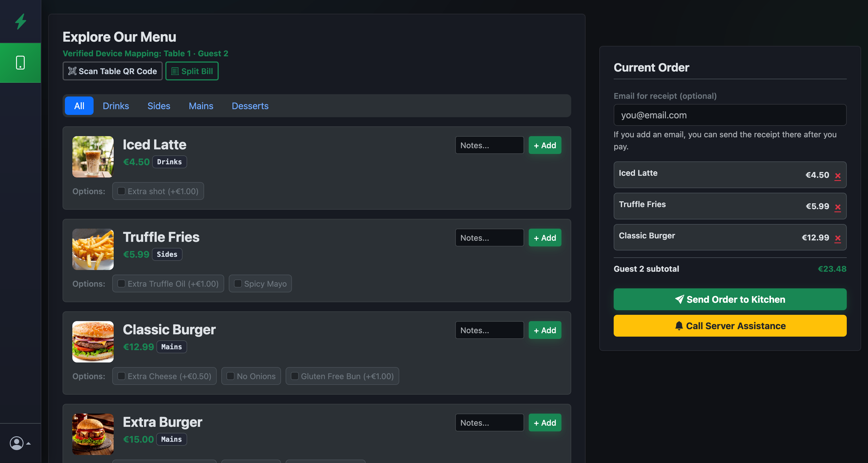The height and width of the screenshot is (463, 868).
Task: Check the Gluten Free Bun option
Action: coord(294,376)
